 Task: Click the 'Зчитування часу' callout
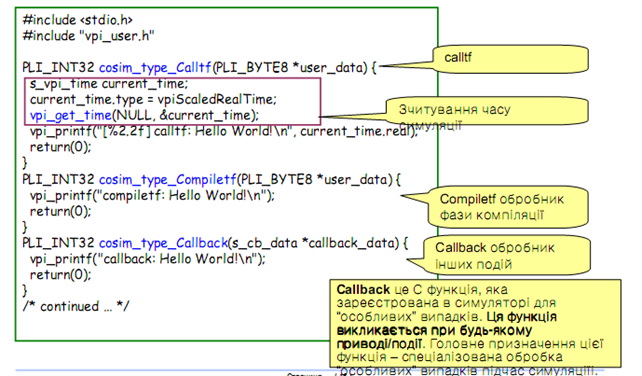487,111
